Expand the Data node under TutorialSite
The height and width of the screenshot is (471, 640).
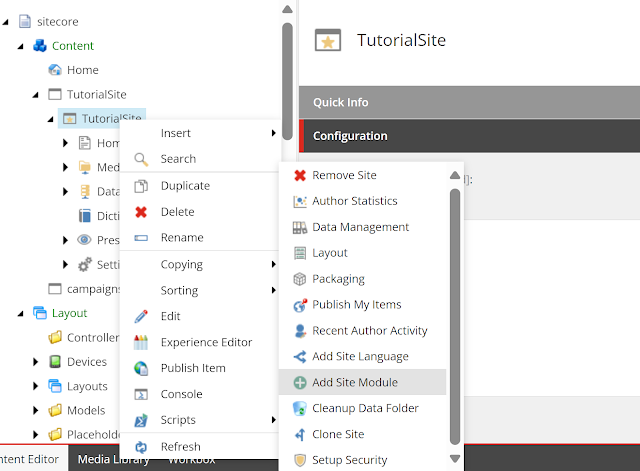pos(66,191)
